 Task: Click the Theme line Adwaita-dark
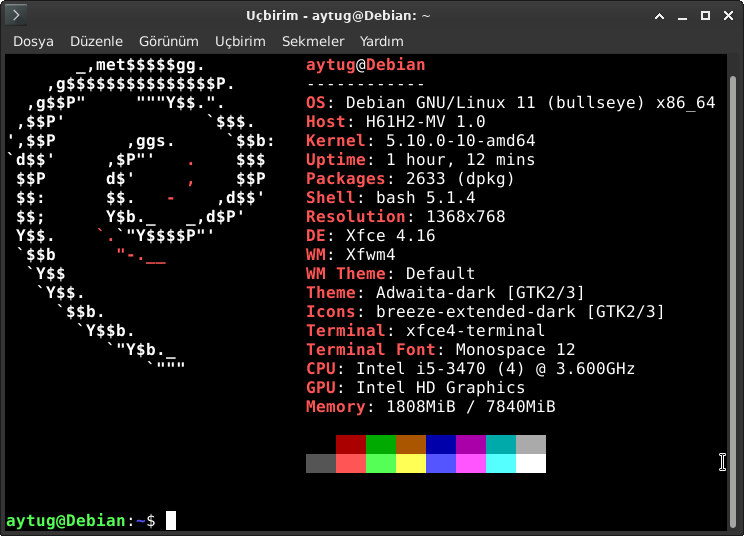[446, 292]
